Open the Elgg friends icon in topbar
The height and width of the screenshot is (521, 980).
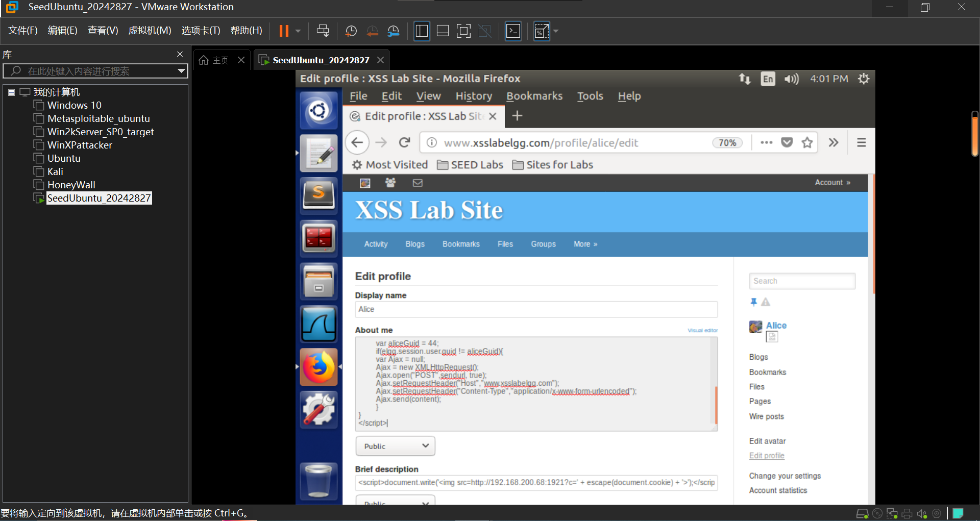pyautogui.click(x=390, y=183)
